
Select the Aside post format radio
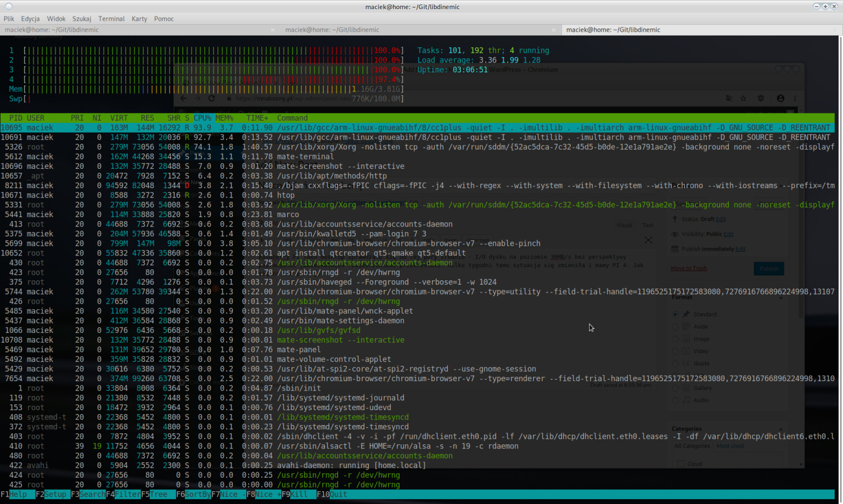[x=675, y=326]
